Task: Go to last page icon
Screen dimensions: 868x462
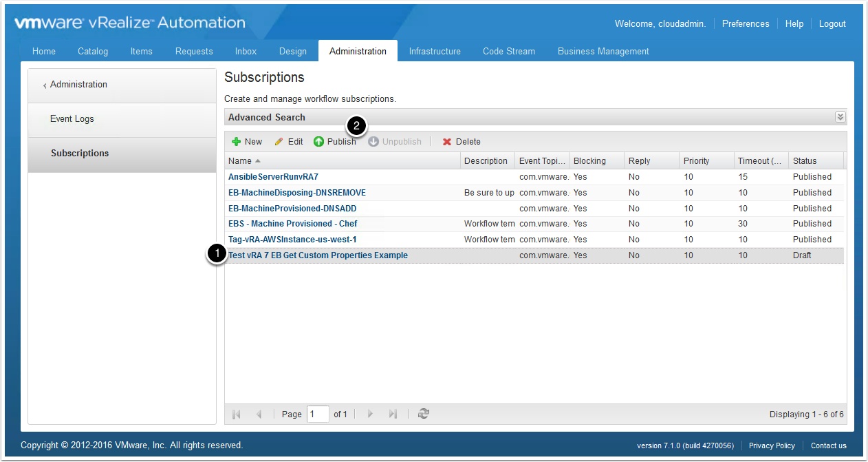Action: click(393, 414)
